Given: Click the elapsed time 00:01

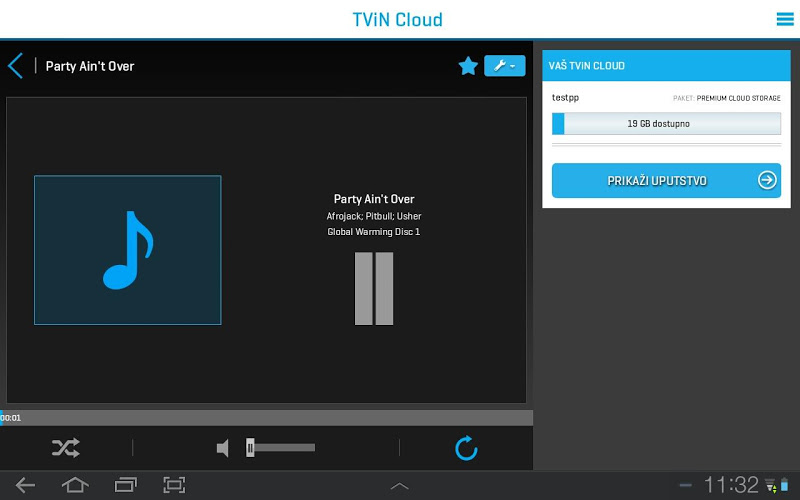Looking at the screenshot, I should pyautogui.click(x=11, y=418).
